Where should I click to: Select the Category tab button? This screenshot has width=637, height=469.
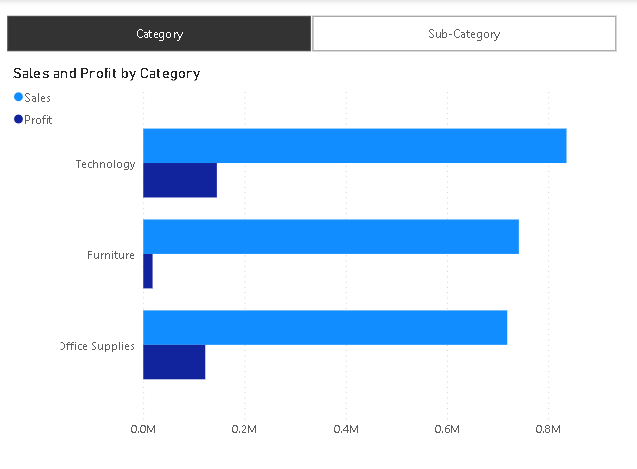click(x=160, y=34)
